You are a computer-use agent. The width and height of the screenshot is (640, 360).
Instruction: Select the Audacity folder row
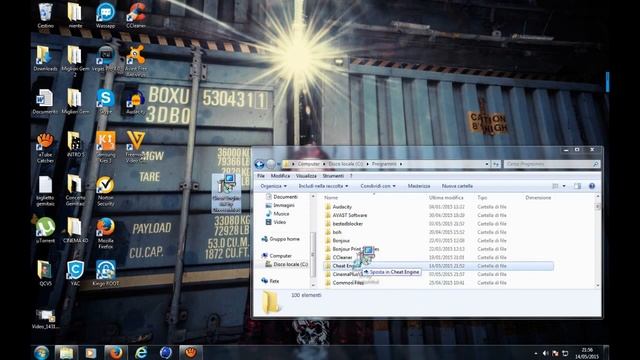click(438, 207)
